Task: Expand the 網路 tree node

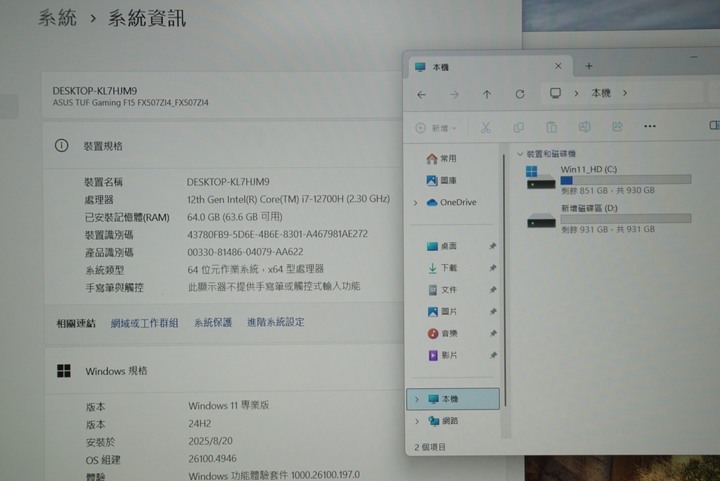Action: pos(417,421)
